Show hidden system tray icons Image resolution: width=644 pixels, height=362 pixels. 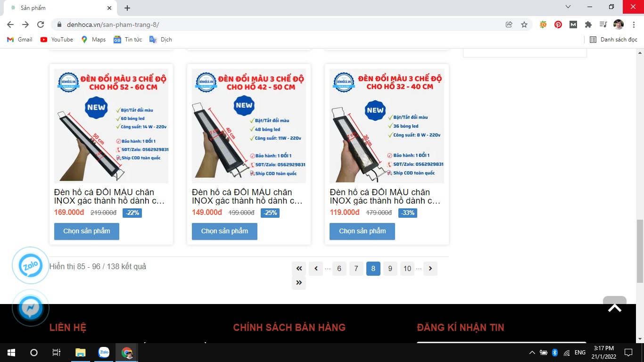point(532,353)
